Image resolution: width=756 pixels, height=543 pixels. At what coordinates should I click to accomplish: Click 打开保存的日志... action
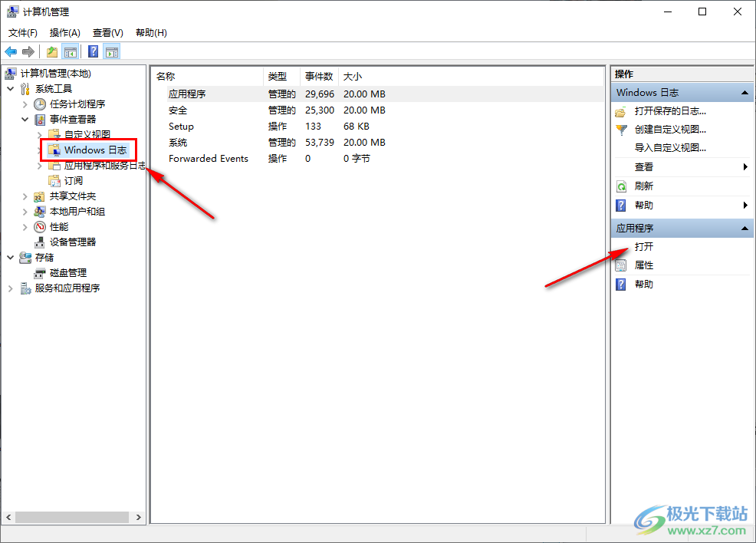(670, 111)
